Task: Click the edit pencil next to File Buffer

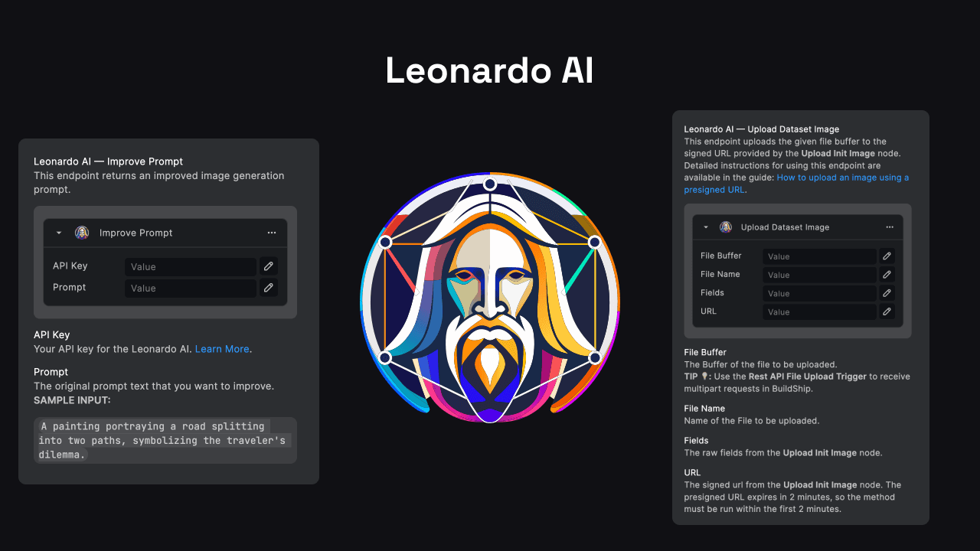Action: click(x=887, y=256)
